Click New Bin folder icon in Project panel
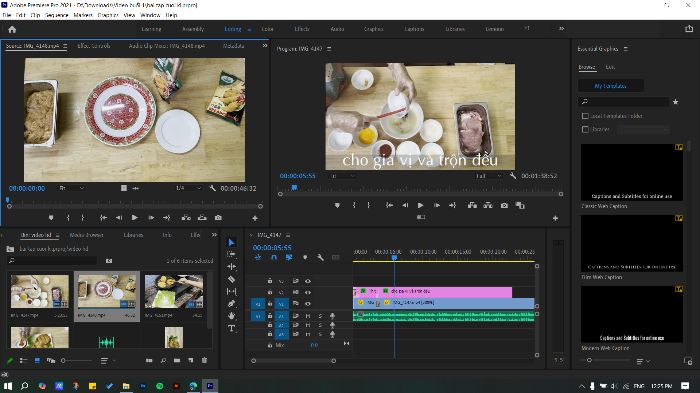The width and height of the screenshot is (700, 393). point(177,360)
